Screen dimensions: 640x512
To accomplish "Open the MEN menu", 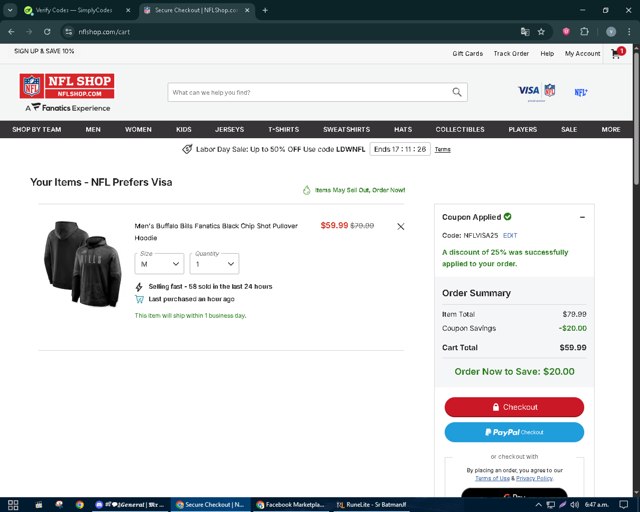I will 93,129.
